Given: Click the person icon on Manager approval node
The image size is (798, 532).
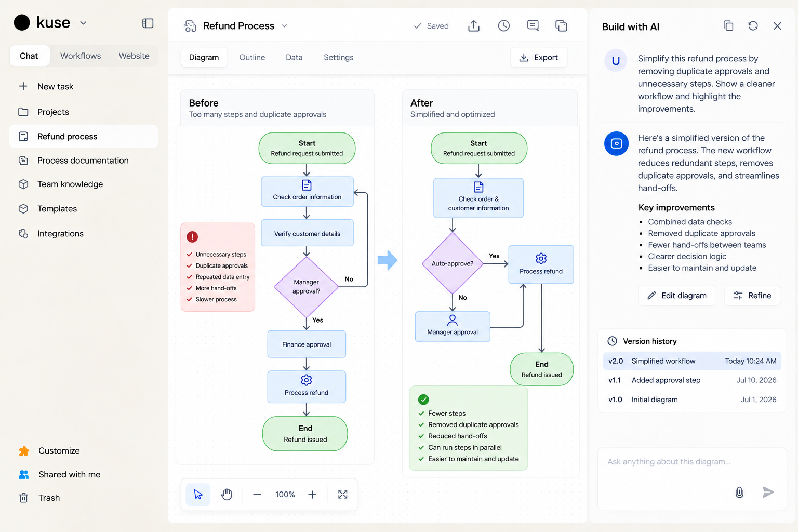Looking at the screenshot, I should 453,320.
